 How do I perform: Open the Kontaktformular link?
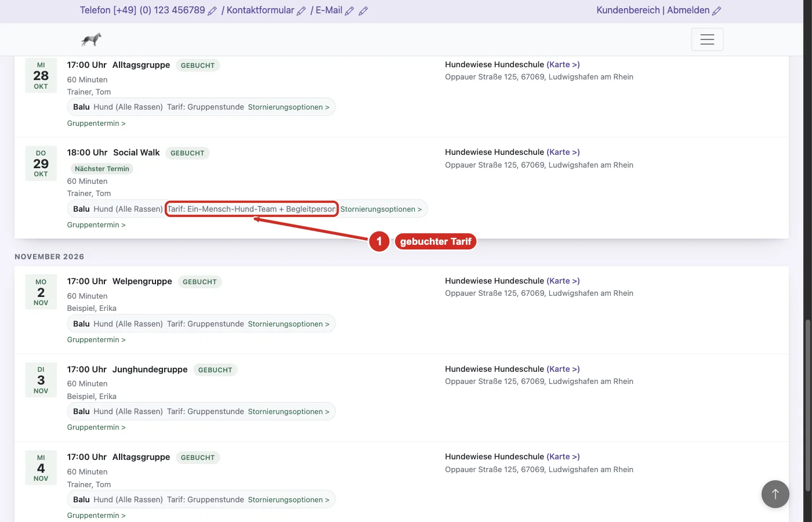(x=260, y=10)
